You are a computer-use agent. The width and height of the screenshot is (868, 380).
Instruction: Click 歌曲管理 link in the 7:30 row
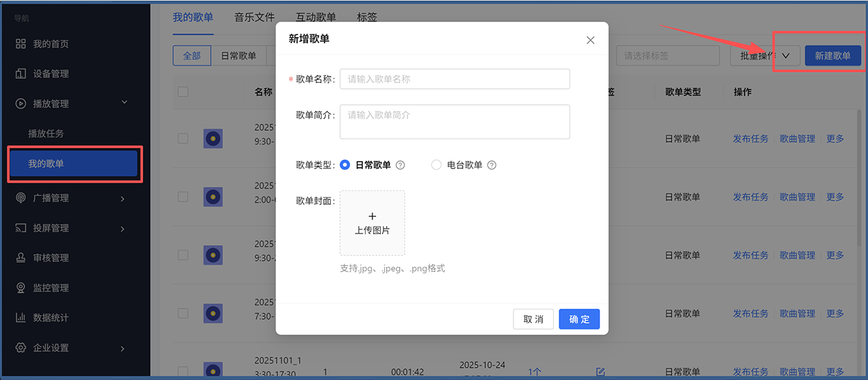[x=797, y=314]
